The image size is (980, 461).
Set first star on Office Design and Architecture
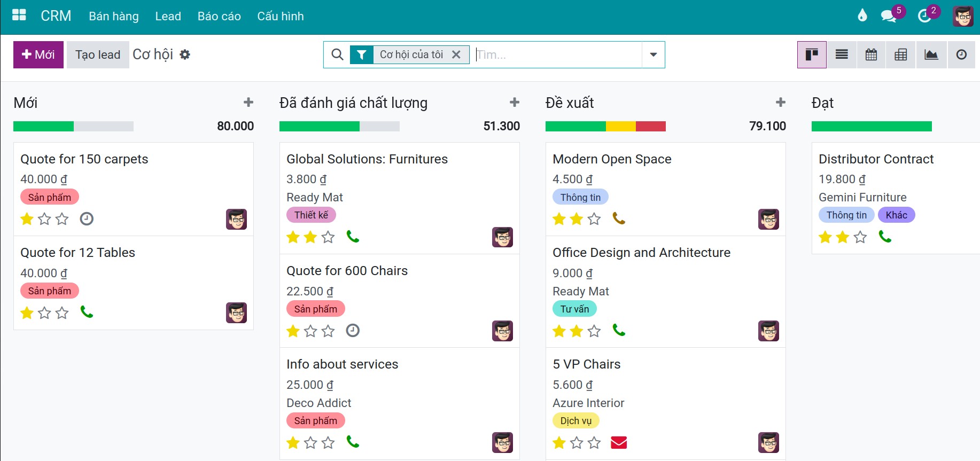(x=559, y=331)
